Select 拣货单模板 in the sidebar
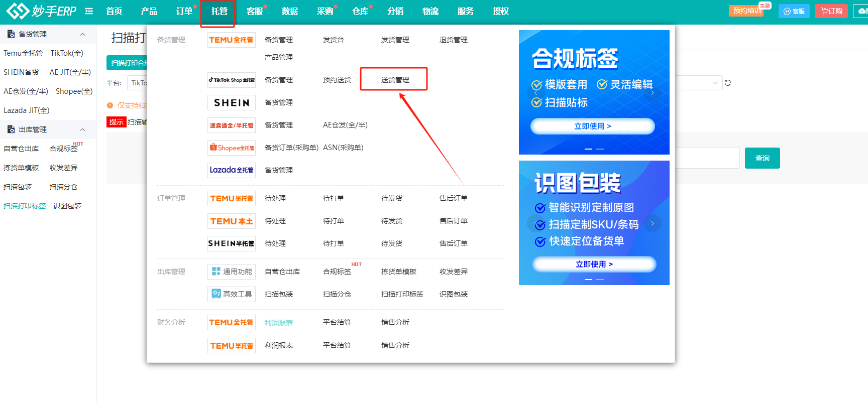 coord(21,168)
